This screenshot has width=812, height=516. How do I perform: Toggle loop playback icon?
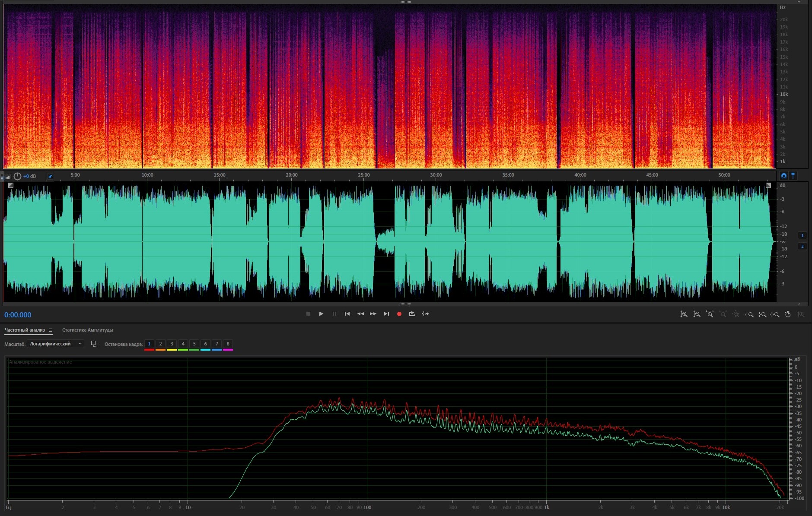click(x=412, y=314)
